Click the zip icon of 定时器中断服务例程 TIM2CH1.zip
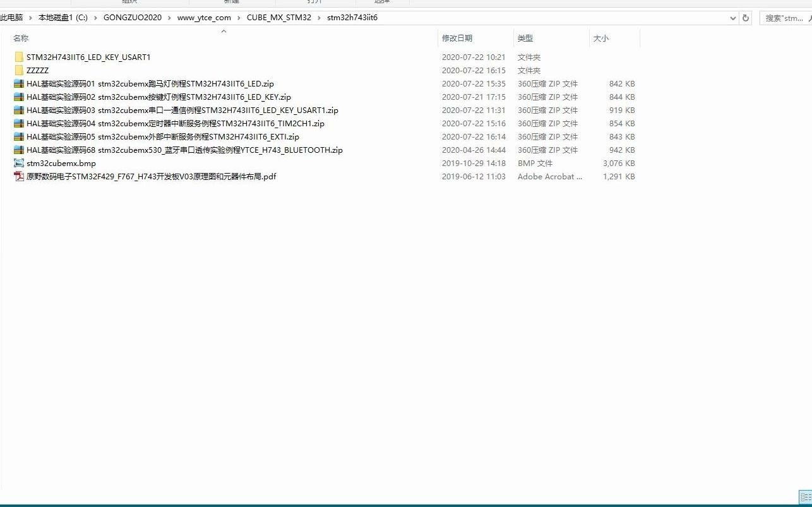812x507 pixels. [19, 124]
